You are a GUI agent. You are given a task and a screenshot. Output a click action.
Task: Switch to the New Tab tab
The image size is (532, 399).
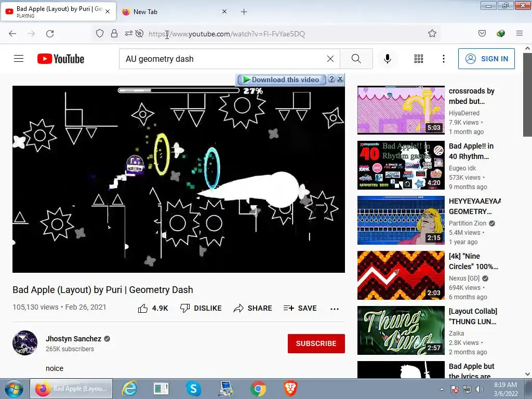tap(173, 11)
